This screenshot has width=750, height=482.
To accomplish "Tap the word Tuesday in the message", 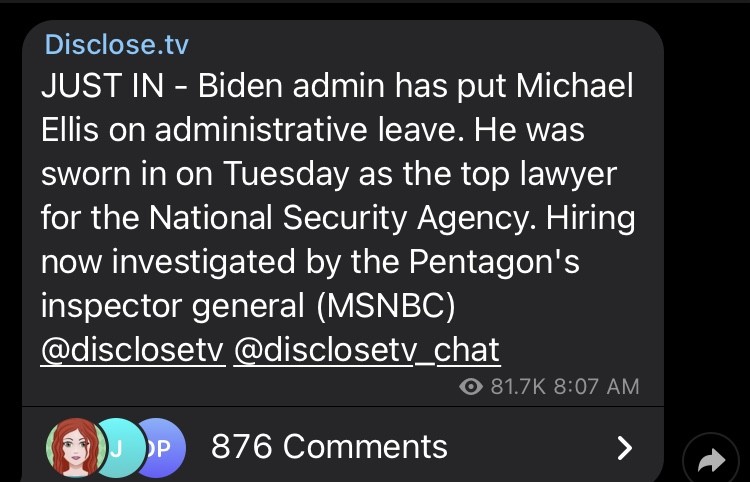I will pos(275,174).
